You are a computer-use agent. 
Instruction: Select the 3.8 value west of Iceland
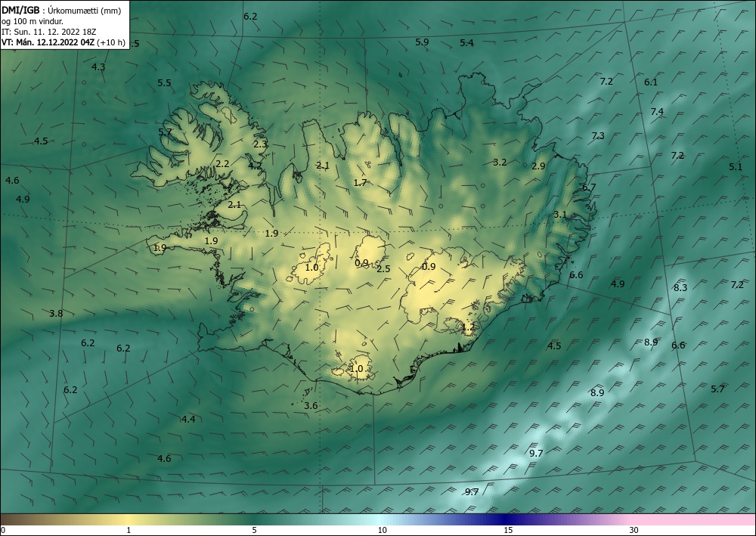56,313
